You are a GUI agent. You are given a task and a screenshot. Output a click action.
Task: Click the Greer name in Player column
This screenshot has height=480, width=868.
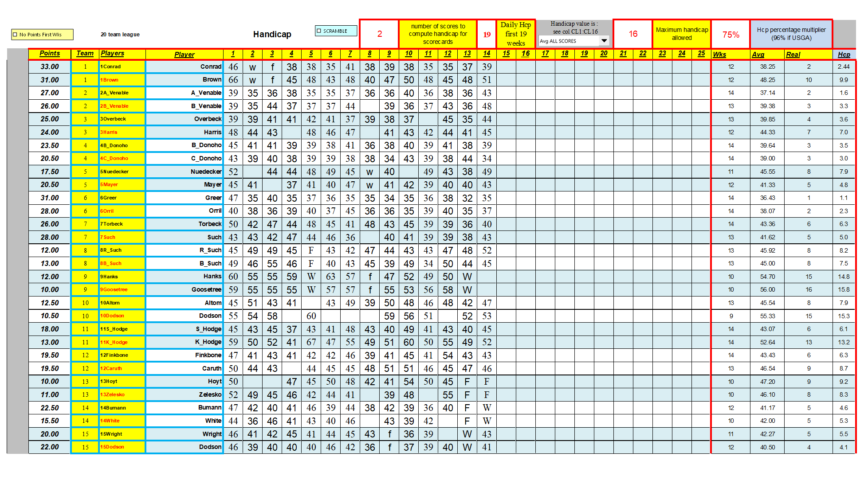pos(213,198)
